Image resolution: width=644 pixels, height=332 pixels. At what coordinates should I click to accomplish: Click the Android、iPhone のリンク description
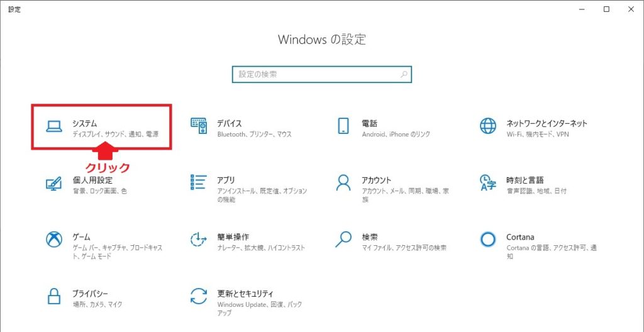click(x=396, y=135)
